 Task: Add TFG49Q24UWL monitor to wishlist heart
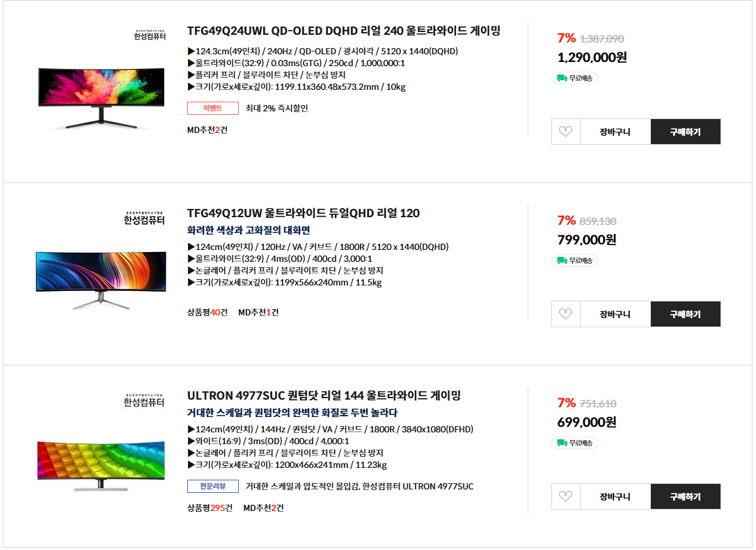pos(565,132)
